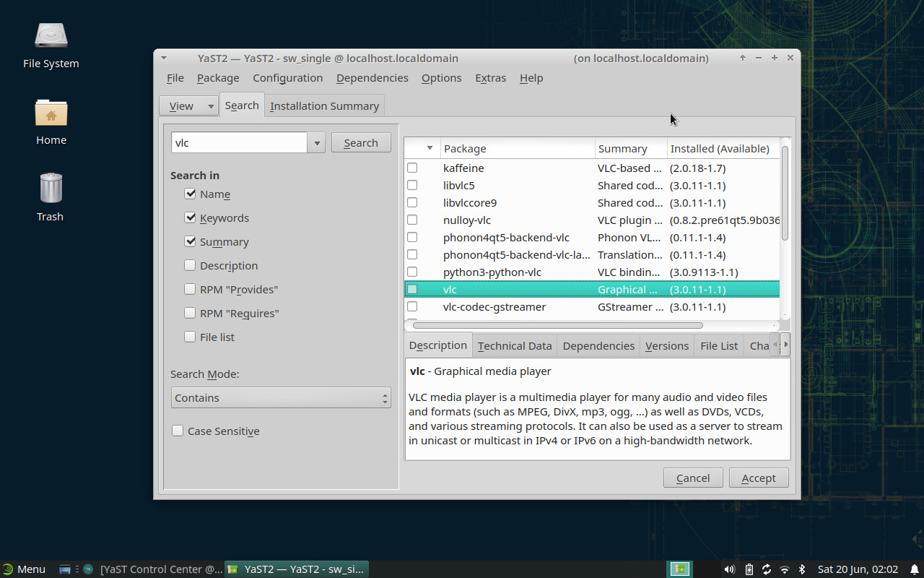Open the search history dropdown arrow
This screenshot has width=924, height=578.
[x=316, y=142]
